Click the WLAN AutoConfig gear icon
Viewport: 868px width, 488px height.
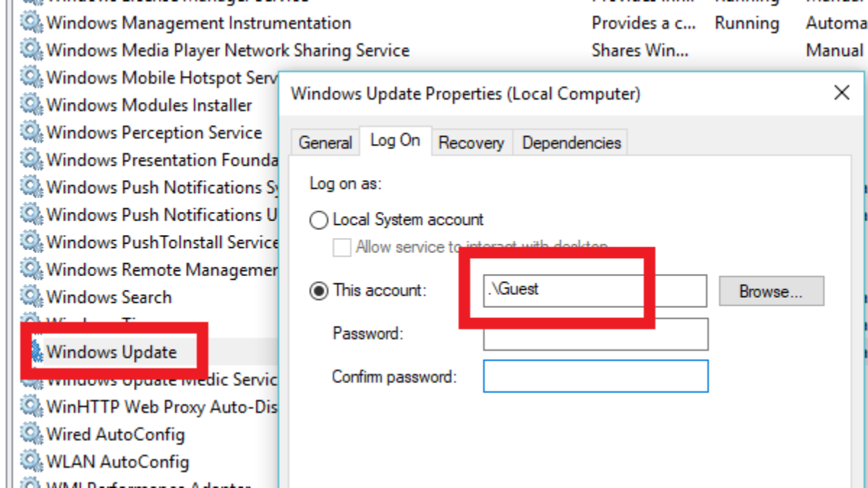(x=31, y=461)
